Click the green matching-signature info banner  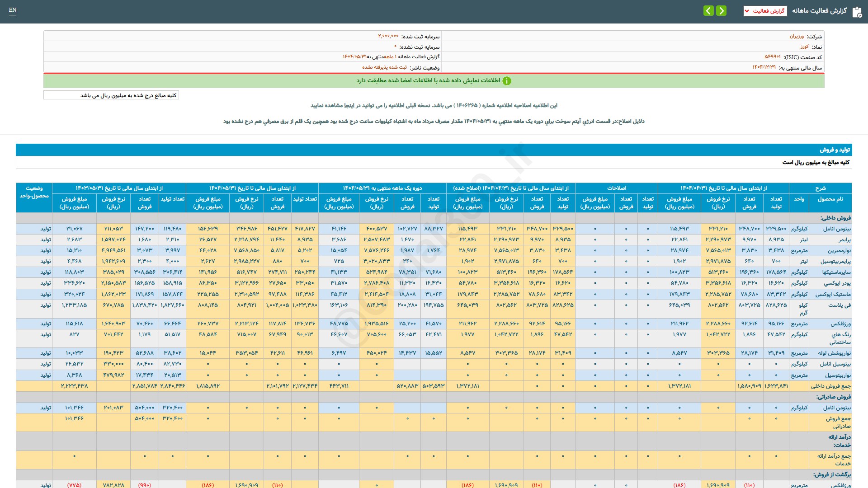[x=434, y=81]
